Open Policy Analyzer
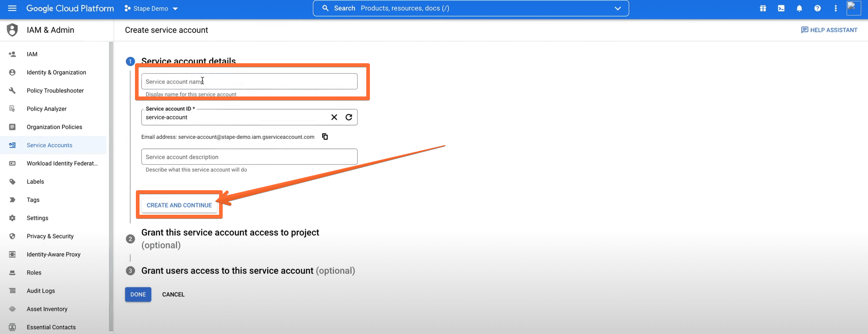Screen dimensions: 868x334 [46, 109]
